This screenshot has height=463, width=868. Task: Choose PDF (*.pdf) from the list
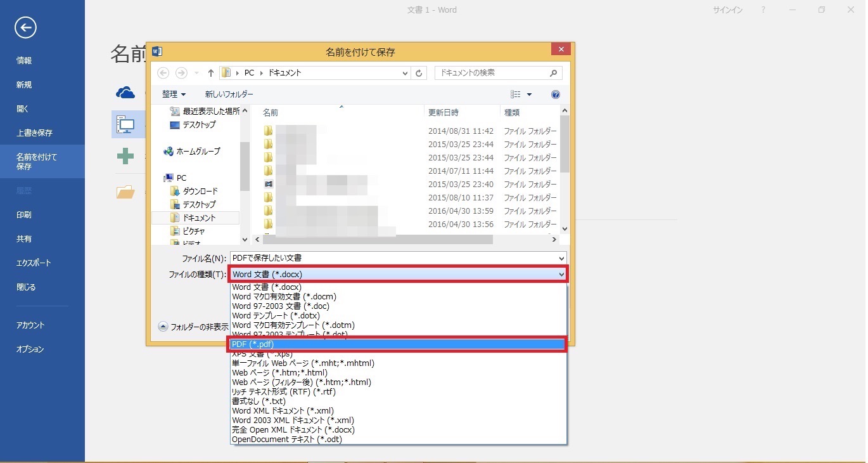pyautogui.click(x=398, y=344)
